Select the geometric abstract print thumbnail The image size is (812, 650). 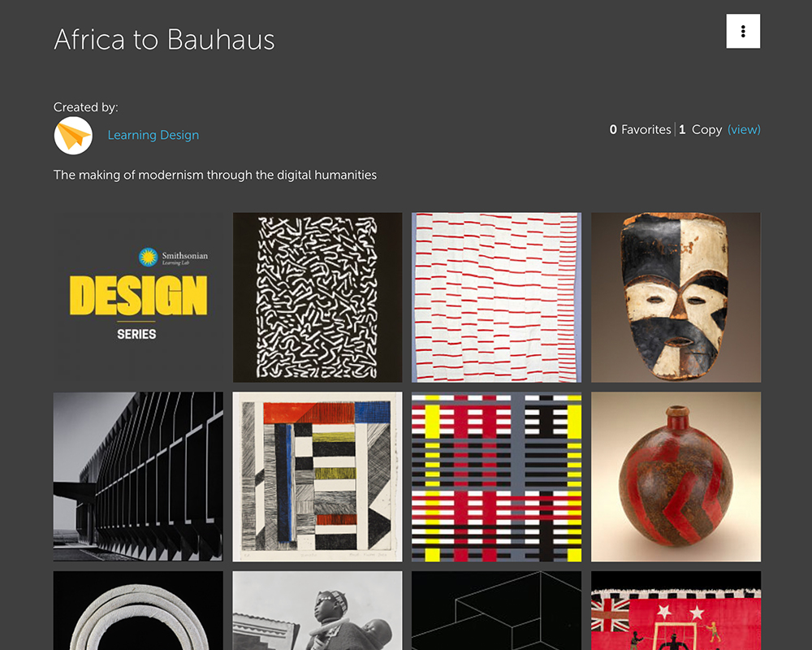tap(317, 476)
